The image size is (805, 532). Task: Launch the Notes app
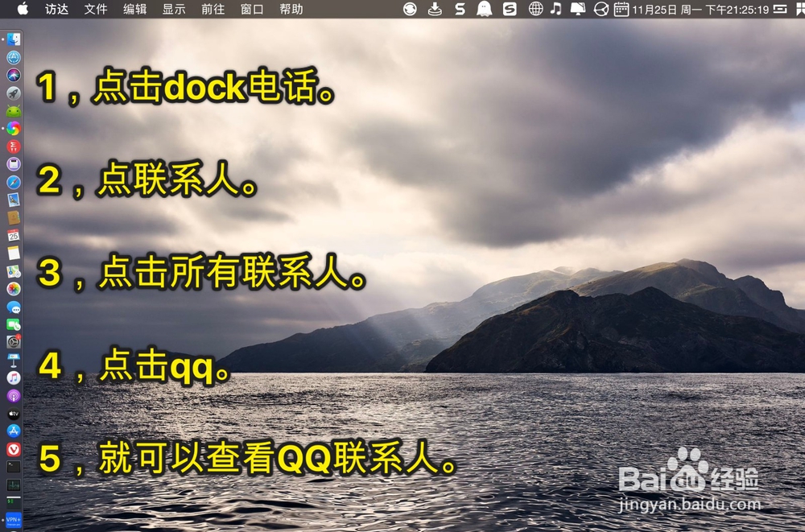click(x=12, y=253)
